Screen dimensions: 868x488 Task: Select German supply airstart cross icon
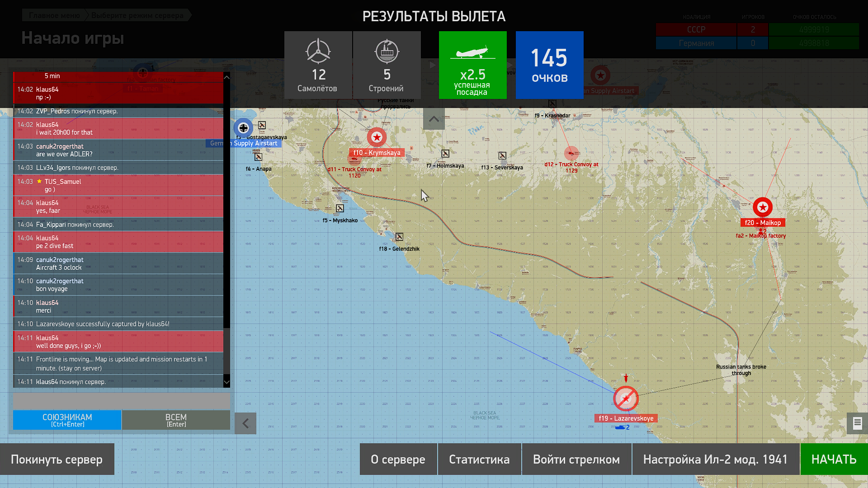coord(243,128)
